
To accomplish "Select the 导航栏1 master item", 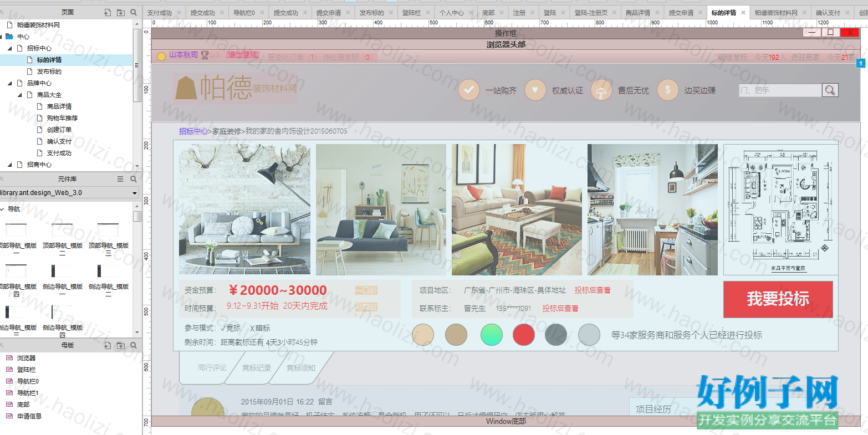I will point(28,393).
